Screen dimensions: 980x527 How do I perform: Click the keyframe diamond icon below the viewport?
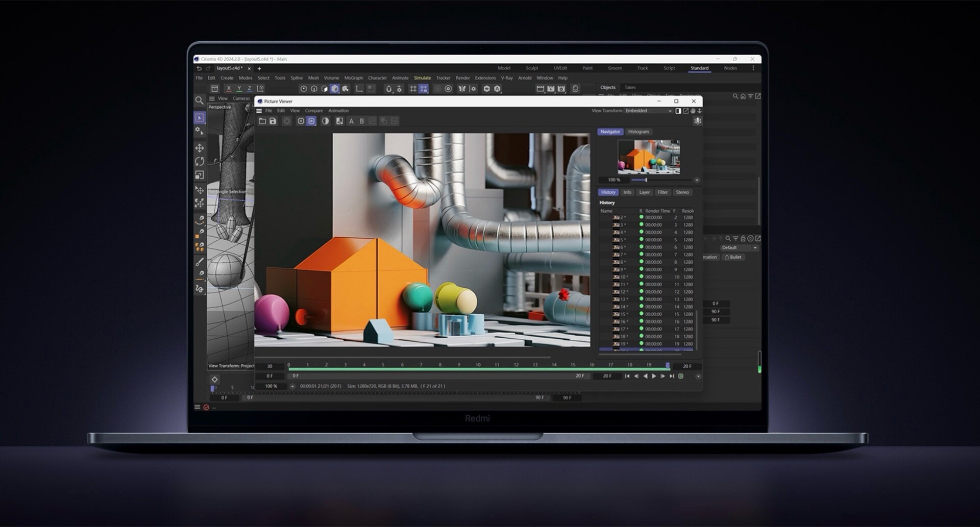click(215, 380)
